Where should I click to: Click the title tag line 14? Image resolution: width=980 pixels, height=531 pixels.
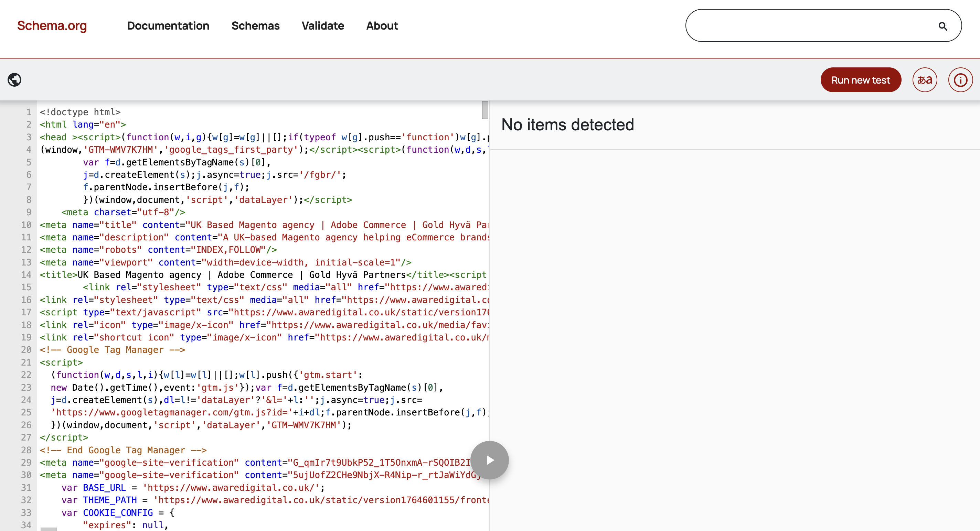coord(263,275)
